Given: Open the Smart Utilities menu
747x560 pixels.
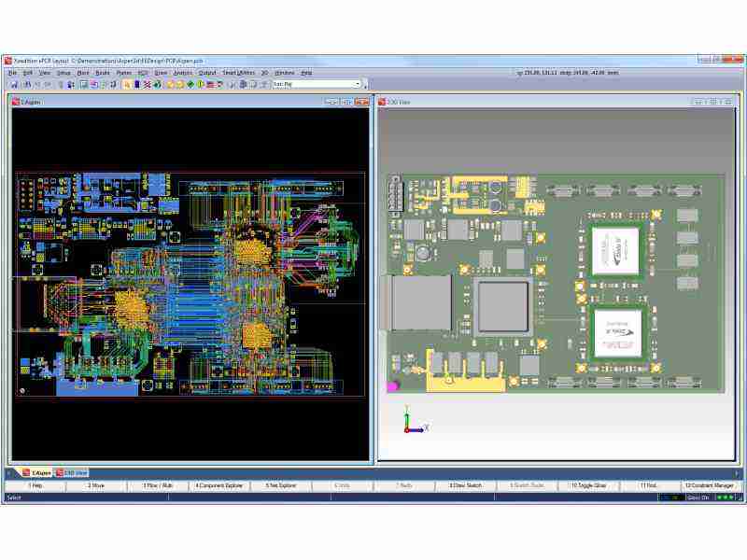Looking at the screenshot, I should coord(238,72).
